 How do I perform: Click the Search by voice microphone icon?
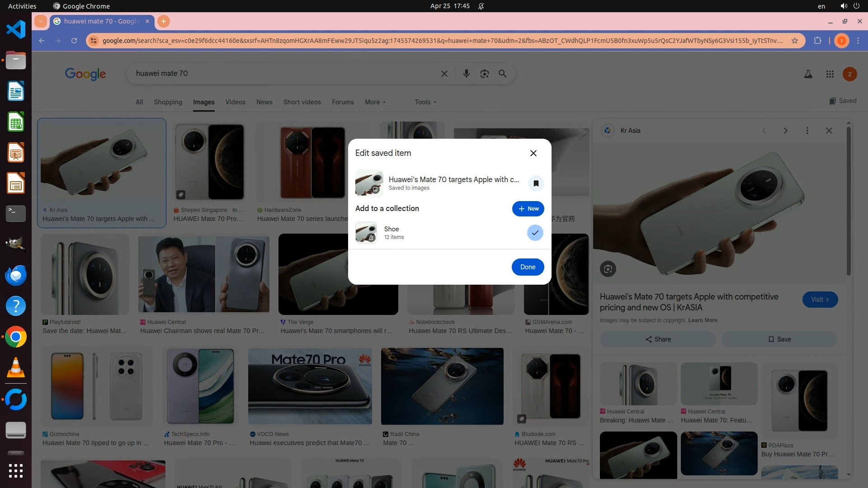466,74
